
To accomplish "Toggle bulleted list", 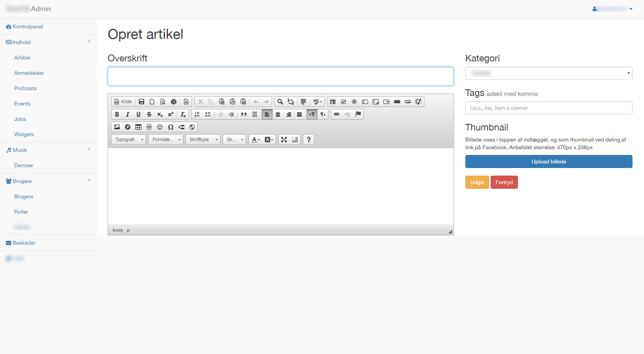I will pos(208,114).
